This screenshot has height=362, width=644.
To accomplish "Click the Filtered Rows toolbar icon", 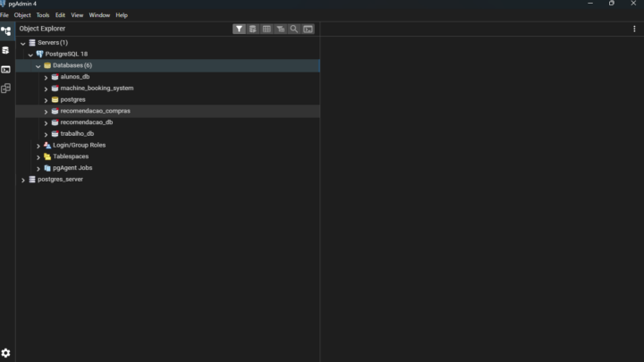I will 280,29.
